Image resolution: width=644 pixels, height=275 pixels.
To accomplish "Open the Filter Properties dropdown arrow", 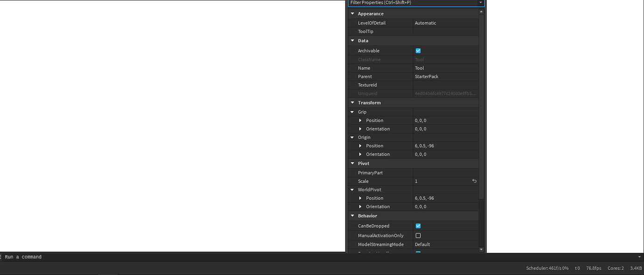I will 480,3.
